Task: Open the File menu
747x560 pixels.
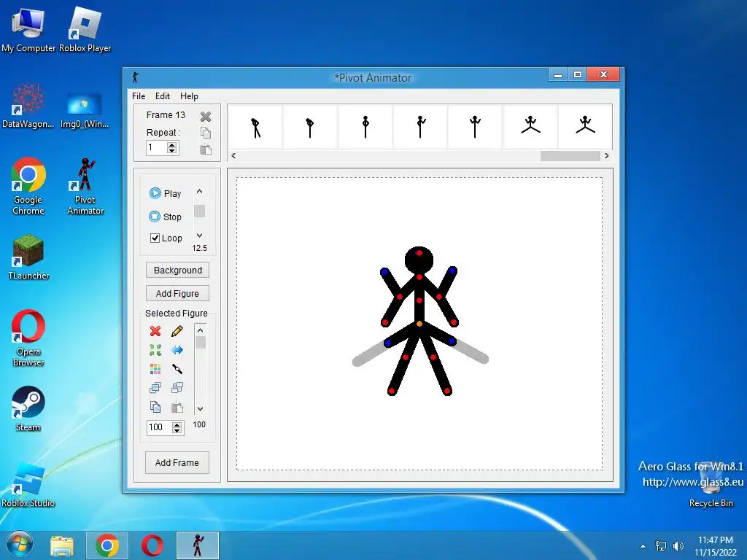Action: pyautogui.click(x=139, y=96)
